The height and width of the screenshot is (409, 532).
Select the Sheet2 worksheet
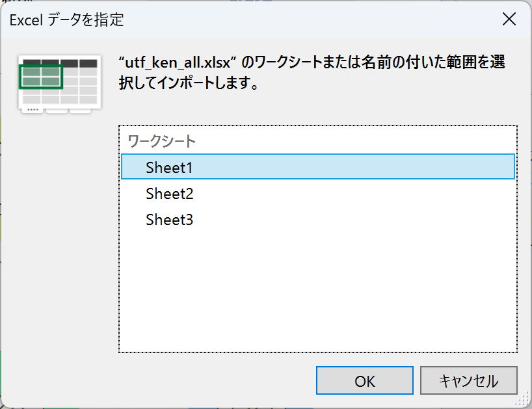pyautogui.click(x=170, y=194)
